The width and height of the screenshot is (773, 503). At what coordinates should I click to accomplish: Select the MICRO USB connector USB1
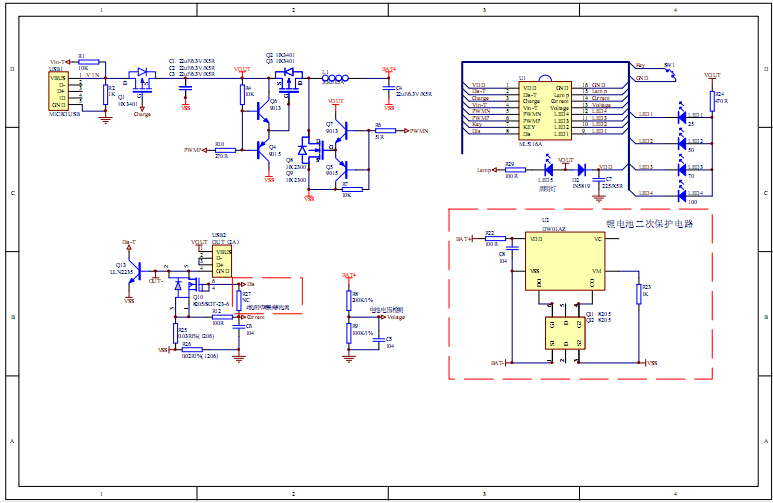pyautogui.click(x=59, y=91)
